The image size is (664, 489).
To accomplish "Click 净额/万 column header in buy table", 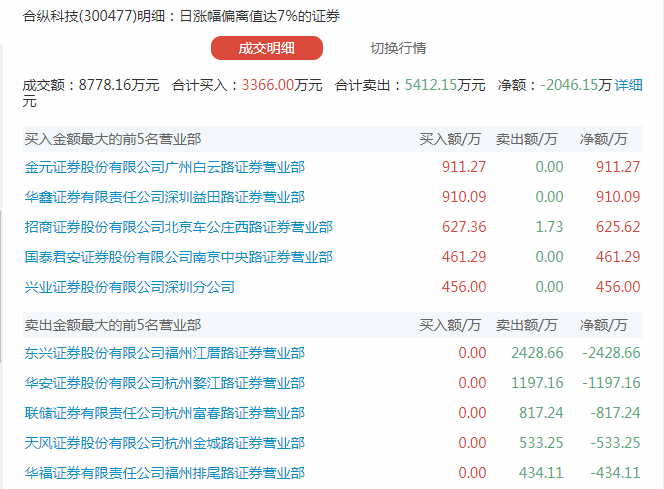I will [x=603, y=139].
